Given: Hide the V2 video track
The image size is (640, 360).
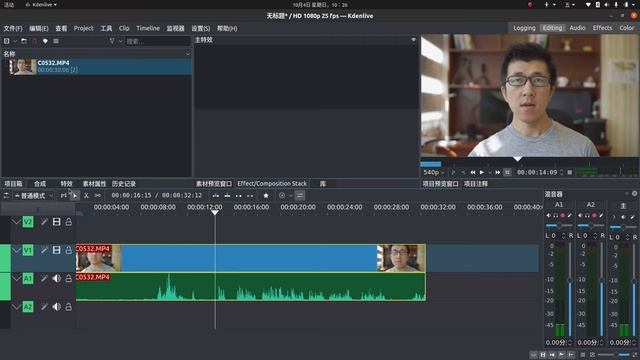Looking at the screenshot, I should [57, 222].
